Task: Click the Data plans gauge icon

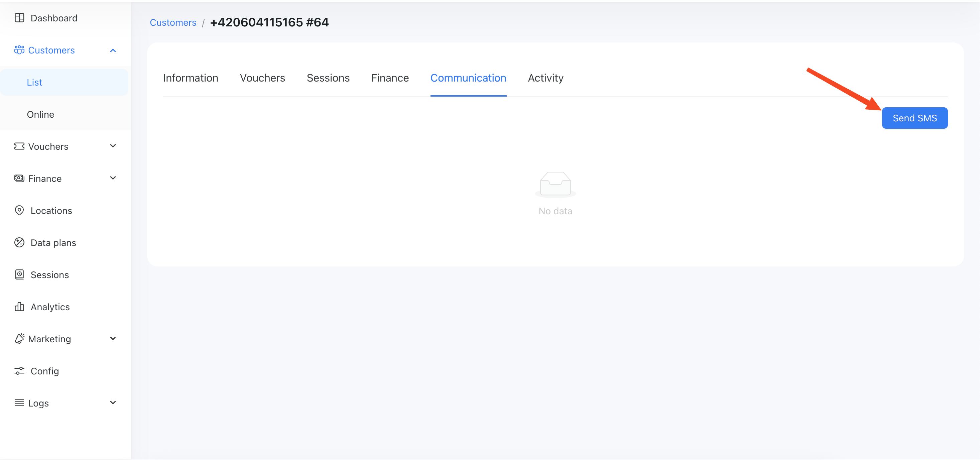Action: [x=19, y=242]
